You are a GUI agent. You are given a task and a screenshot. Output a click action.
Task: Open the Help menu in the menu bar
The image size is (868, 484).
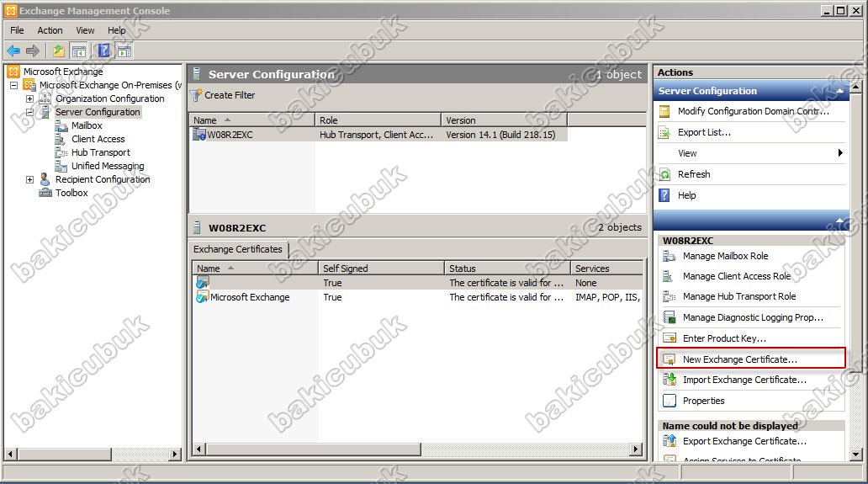116,30
